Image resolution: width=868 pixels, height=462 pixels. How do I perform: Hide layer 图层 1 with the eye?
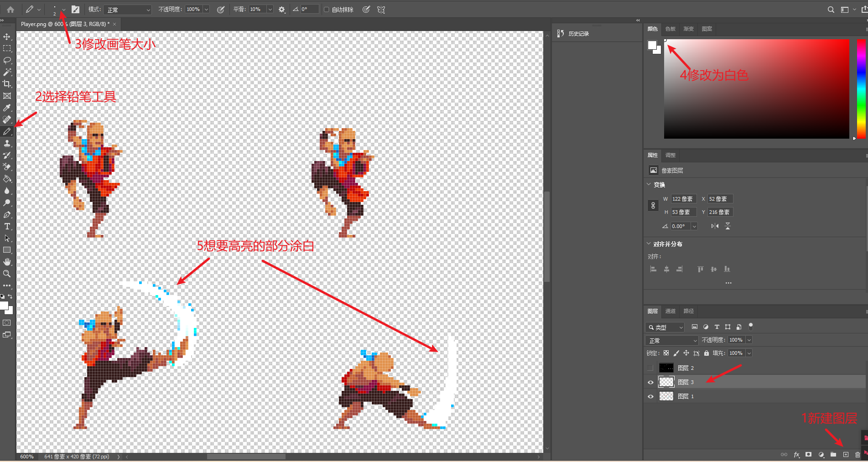click(650, 396)
